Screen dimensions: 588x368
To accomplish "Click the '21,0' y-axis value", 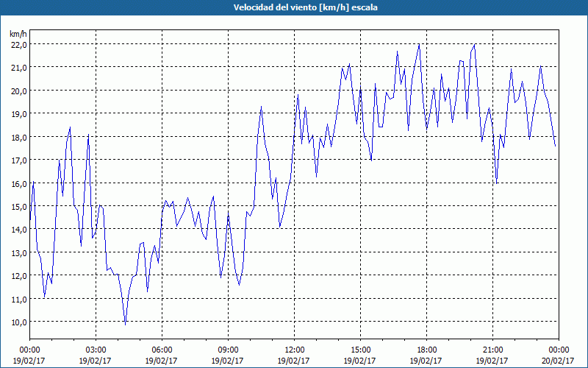I will [18, 68].
